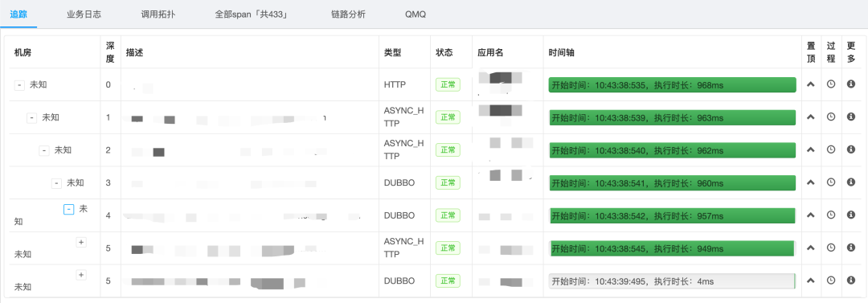The image size is (868, 303).
Task: Open the 全部span「共433」 tab
Action: pos(251,14)
